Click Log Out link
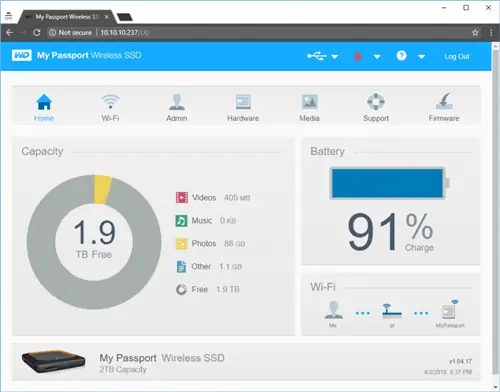Viewport: 500px width, 392px height. 457,56
